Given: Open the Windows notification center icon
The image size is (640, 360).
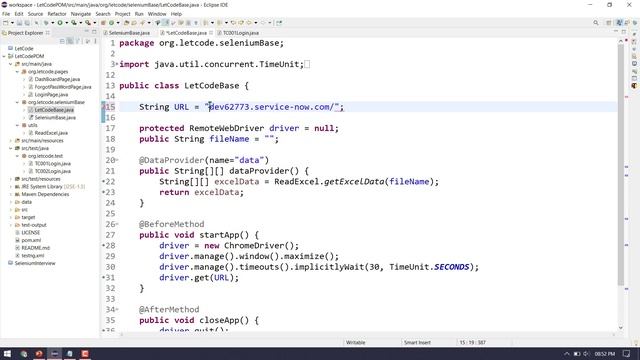Looking at the screenshot, I should pos(627,353).
